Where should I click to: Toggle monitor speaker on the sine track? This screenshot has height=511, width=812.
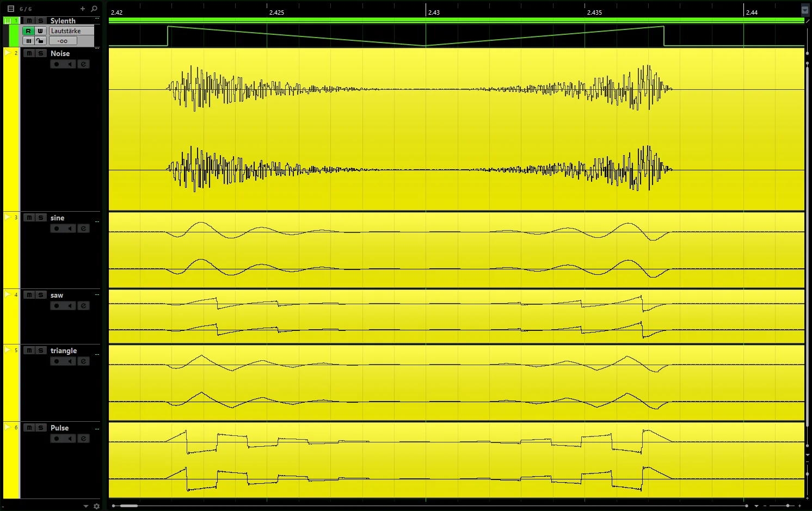pos(70,229)
